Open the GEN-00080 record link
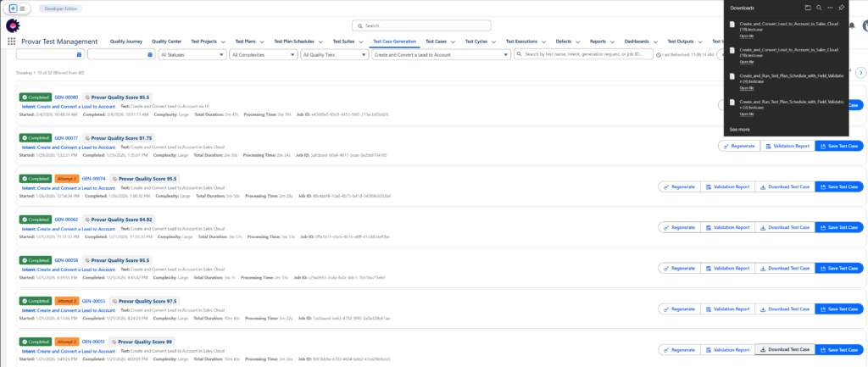868x367 pixels. click(66, 97)
